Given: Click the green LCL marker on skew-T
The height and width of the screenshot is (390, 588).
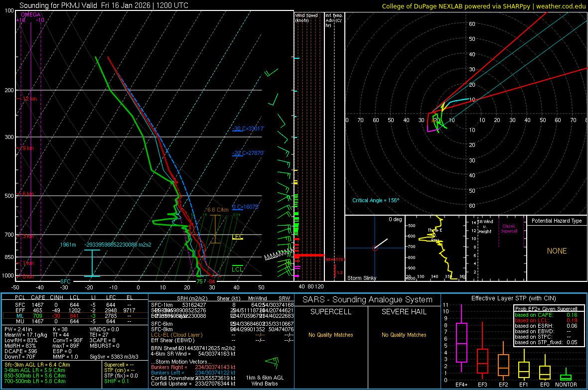Looking at the screenshot, I should pos(237,269).
